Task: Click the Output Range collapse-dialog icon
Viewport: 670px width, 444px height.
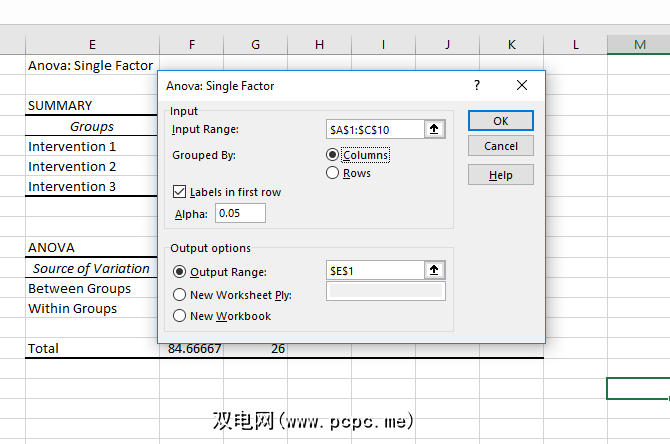Action: [434, 270]
